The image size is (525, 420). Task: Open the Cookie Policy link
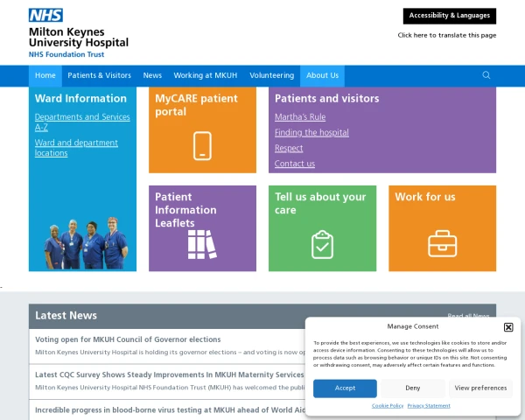[x=388, y=406]
